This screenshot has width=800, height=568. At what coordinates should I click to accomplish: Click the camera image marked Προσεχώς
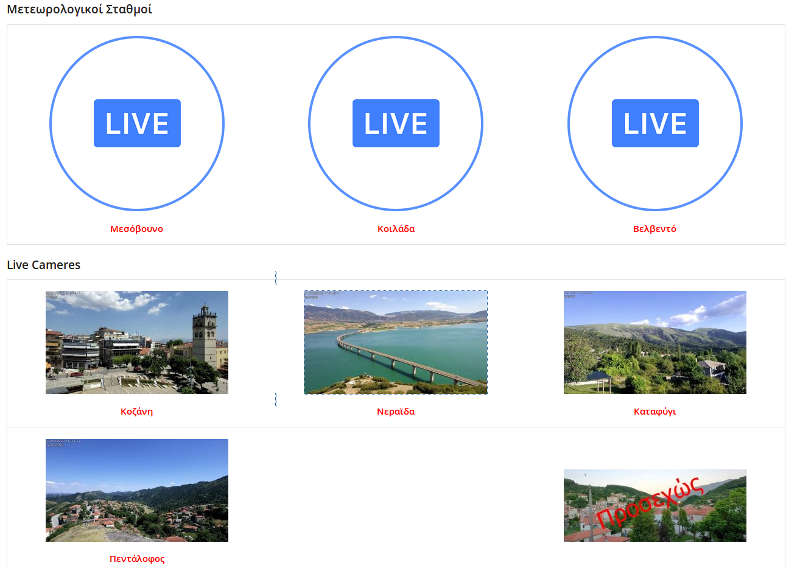pyautogui.click(x=655, y=505)
